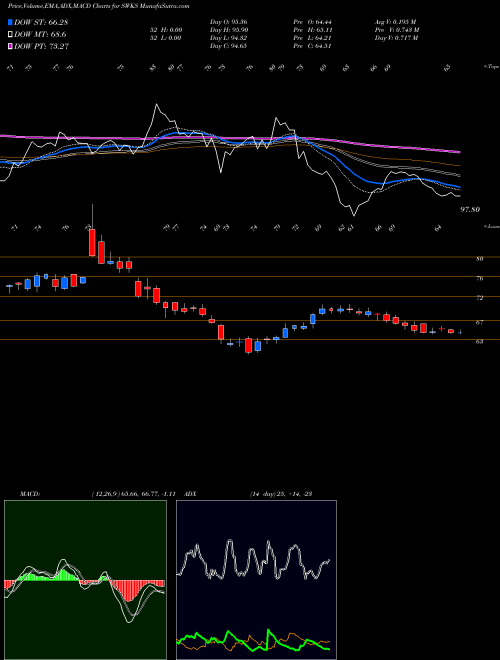The width and height of the screenshot is (500, 660).
Task: Click the 76 price axis label
Action: coord(479,278)
